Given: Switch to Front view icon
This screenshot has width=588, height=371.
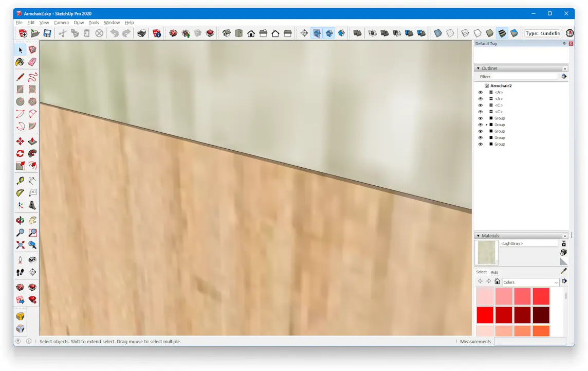Looking at the screenshot, I should pos(251,33).
